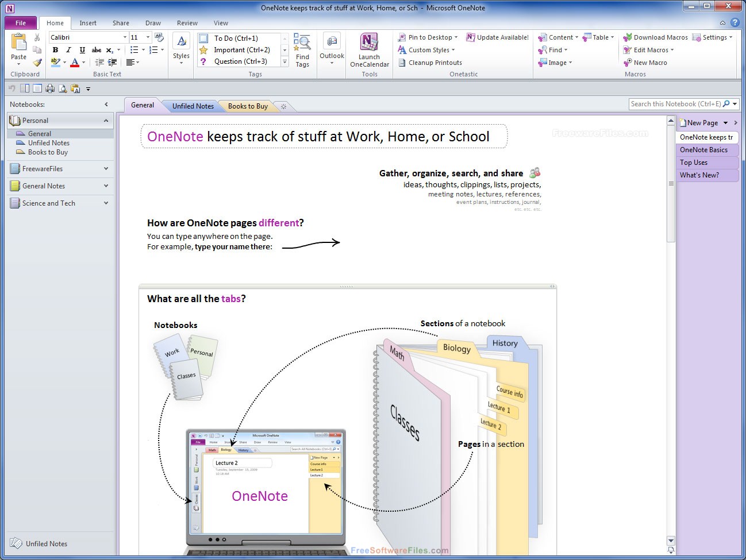Open the Content macro menu

(557, 37)
